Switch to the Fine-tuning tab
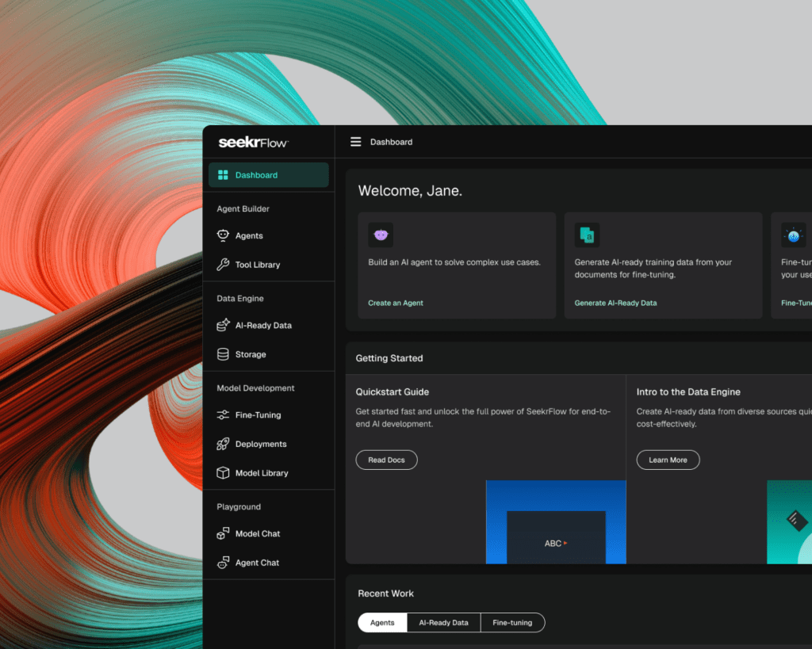This screenshot has height=649, width=812. click(512, 623)
